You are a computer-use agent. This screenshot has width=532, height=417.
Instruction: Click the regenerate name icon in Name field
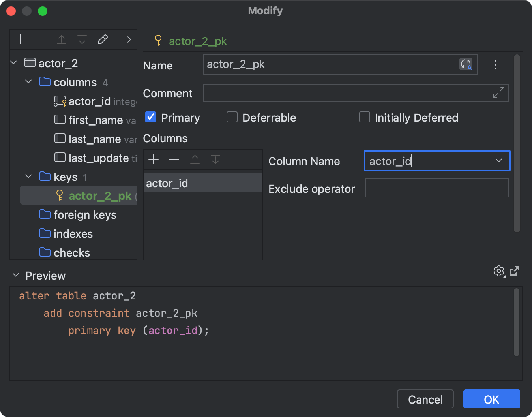[x=466, y=64]
